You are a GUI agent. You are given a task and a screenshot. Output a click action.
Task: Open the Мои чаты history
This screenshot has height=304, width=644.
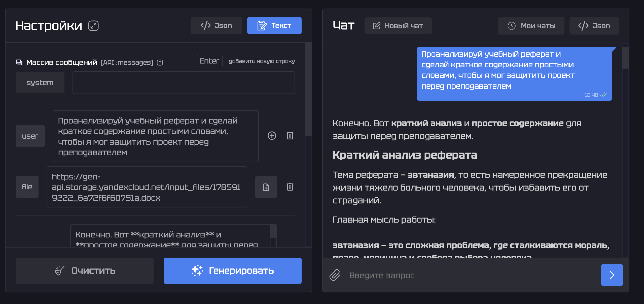[x=531, y=26]
